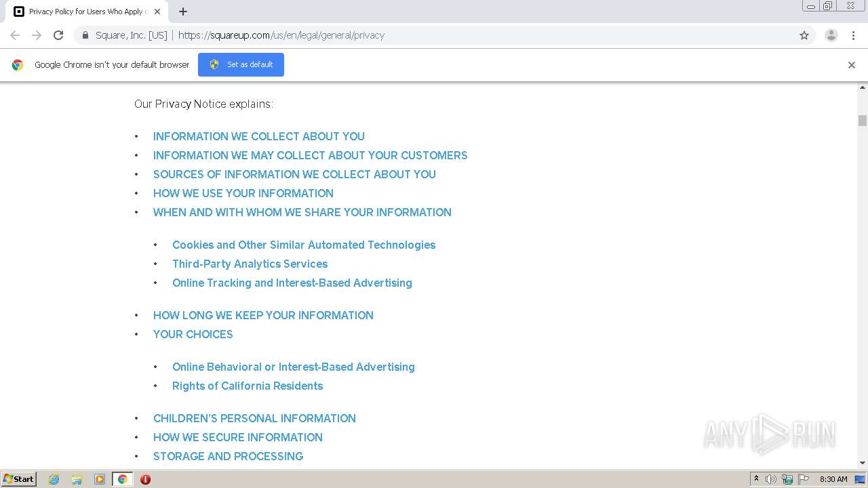The image size is (868, 488).
Task: Click the show desktop icon beside the clock
Action: click(860, 479)
